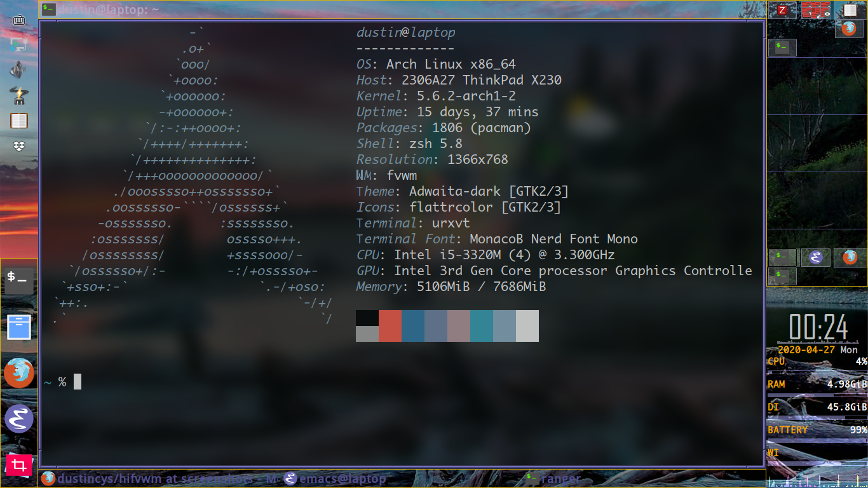The height and width of the screenshot is (488, 868).
Task: Click the 'MonacoB Nerd Font Mono' text
Action: point(554,239)
